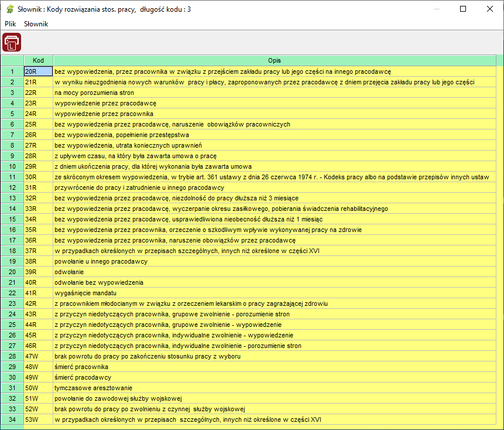Select description of code 52W

[275, 409]
